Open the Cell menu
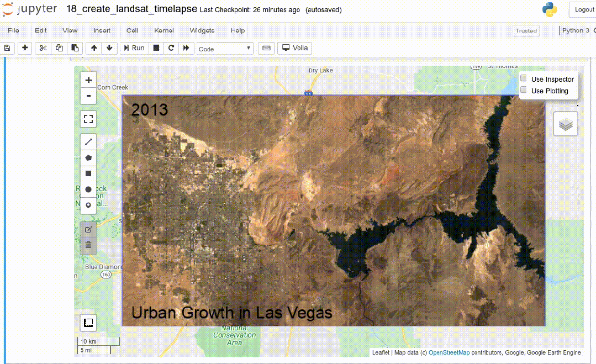 click(132, 30)
